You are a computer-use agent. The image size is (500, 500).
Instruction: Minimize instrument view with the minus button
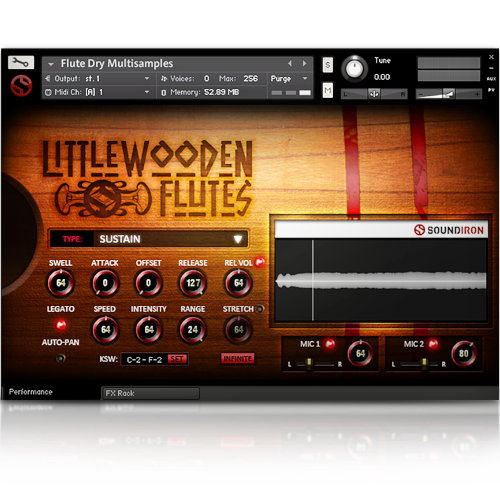pyautogui.click(x=491, y=68)
